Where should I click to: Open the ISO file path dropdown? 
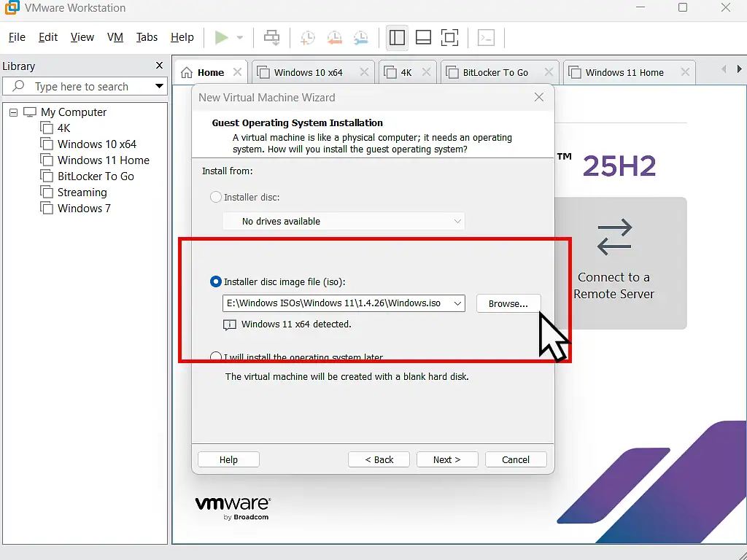[457, 303]
